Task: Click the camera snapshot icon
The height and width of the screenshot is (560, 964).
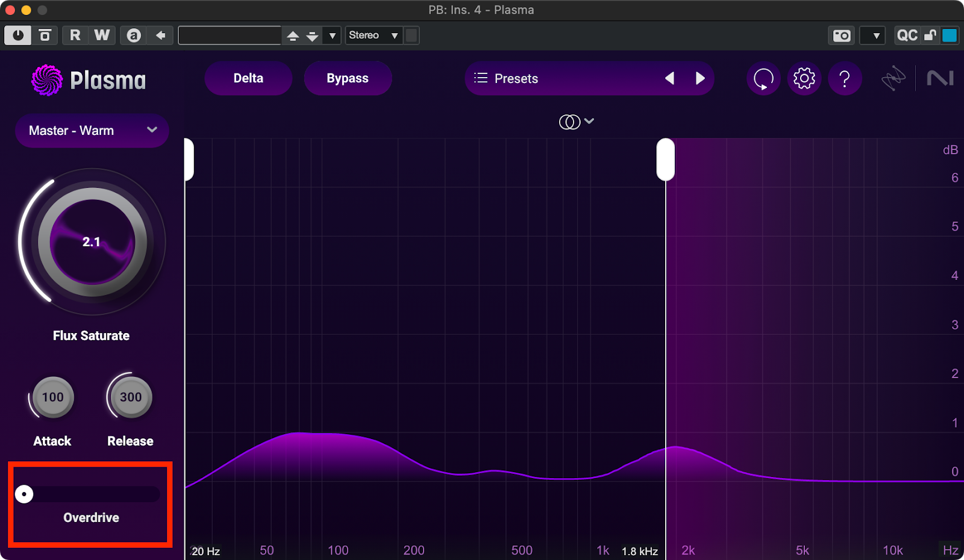Action: [x=842, y=36]
